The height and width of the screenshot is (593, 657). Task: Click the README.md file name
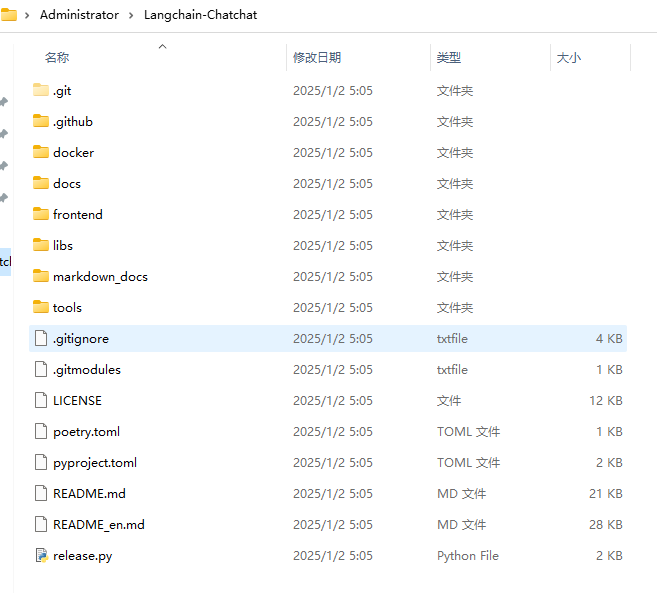pyautogui.click(x=89, y=494)
